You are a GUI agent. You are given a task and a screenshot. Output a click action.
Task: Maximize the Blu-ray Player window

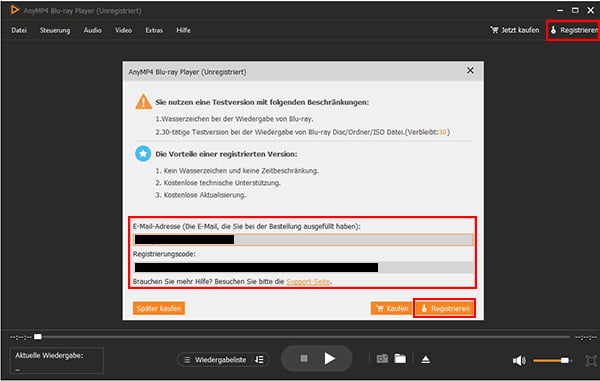[575, 10]
